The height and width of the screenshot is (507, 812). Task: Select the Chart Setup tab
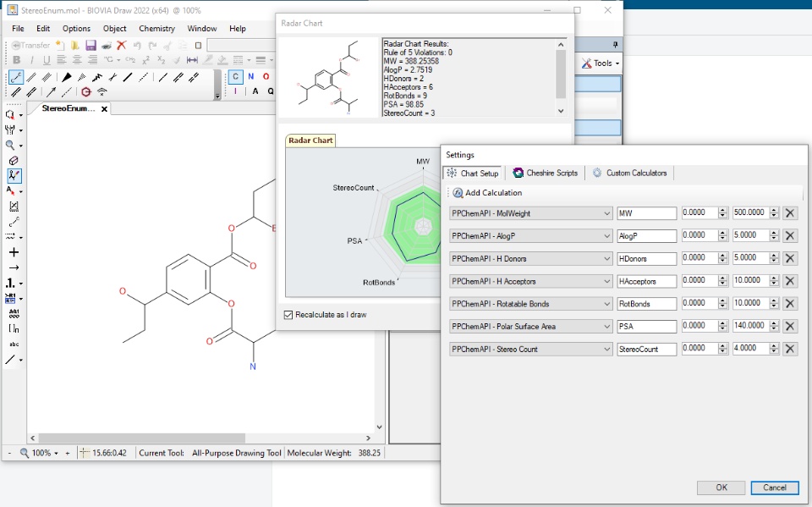473,174
